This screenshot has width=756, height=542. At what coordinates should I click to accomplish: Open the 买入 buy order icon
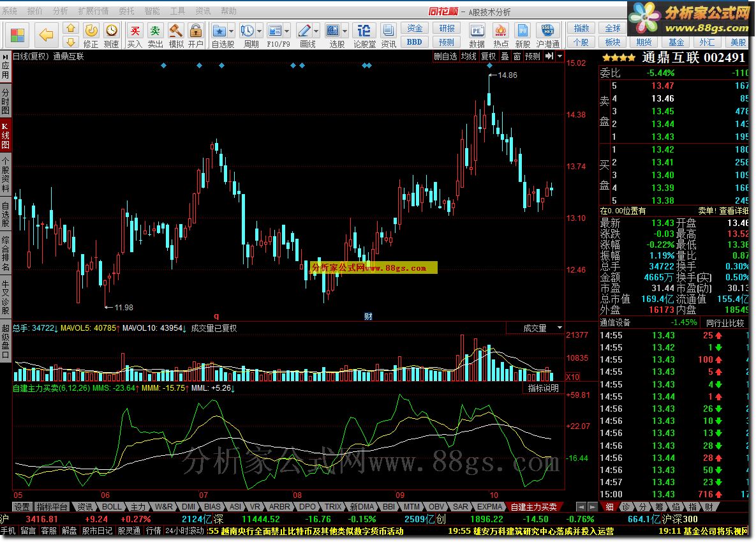[135, 36]
